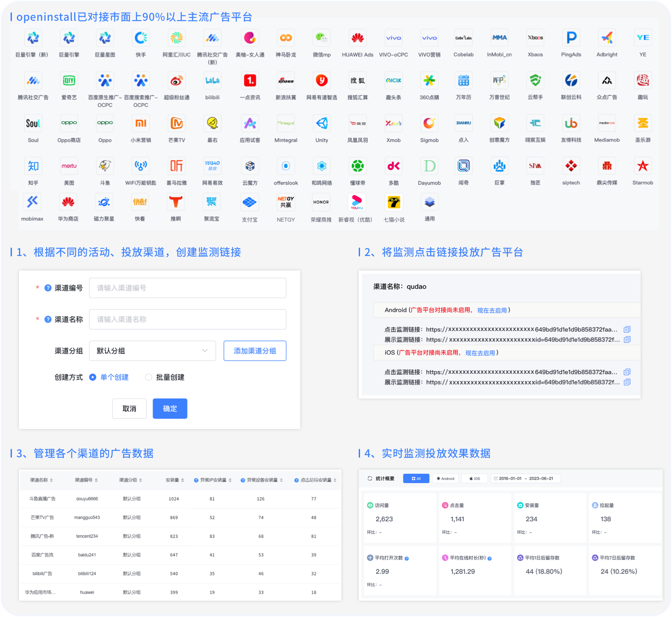The image size is (672, 617).
Task: Select the Soul platform icon
Action: [33, 124]
